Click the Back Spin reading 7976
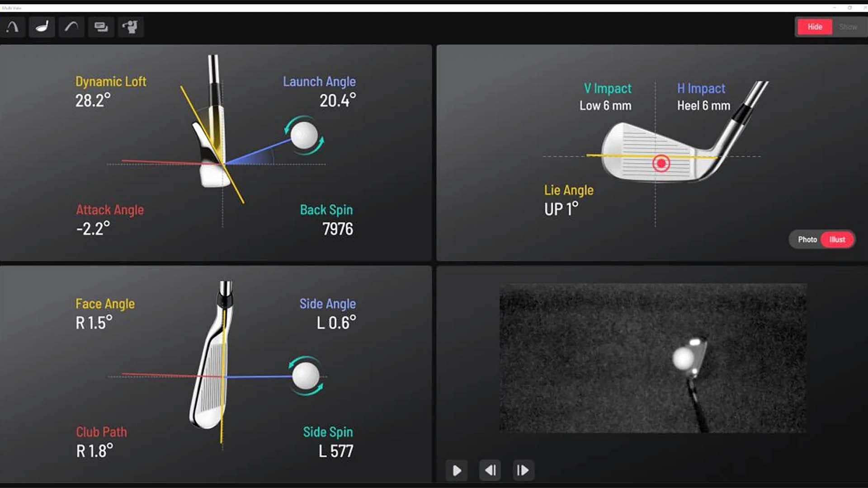The width and height of the screenshot is (868, 488). 337,229
